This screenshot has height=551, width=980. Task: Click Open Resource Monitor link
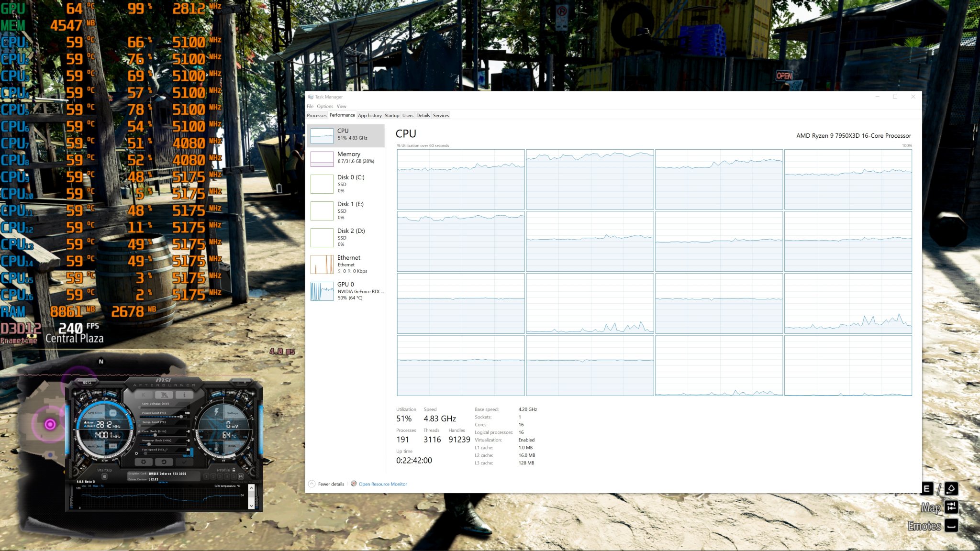point(382,484)
